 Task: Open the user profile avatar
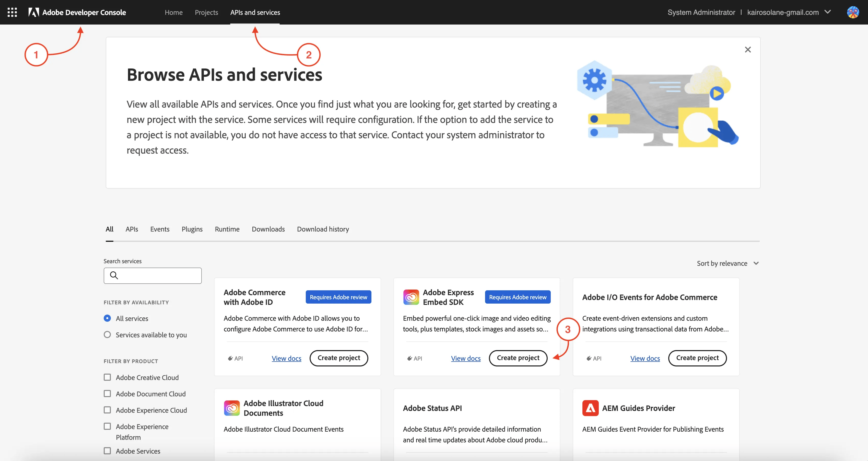[x=853, y=13]
